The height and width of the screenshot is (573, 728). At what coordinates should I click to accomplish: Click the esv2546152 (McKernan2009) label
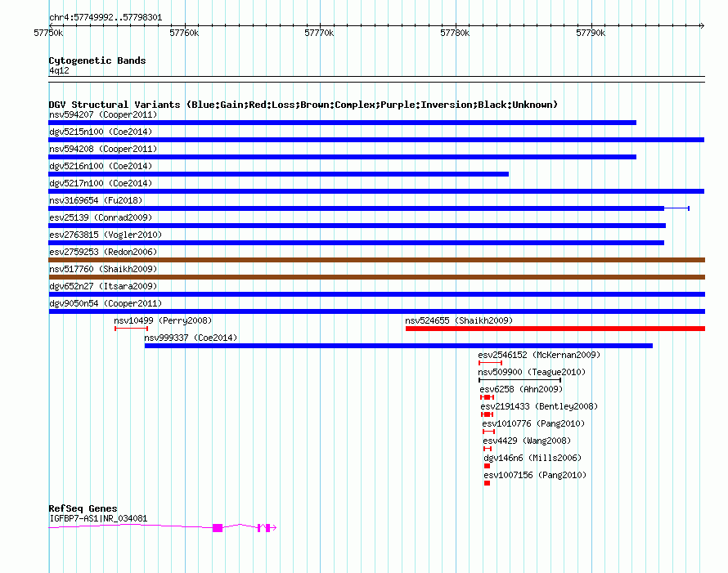pos(539,355)
